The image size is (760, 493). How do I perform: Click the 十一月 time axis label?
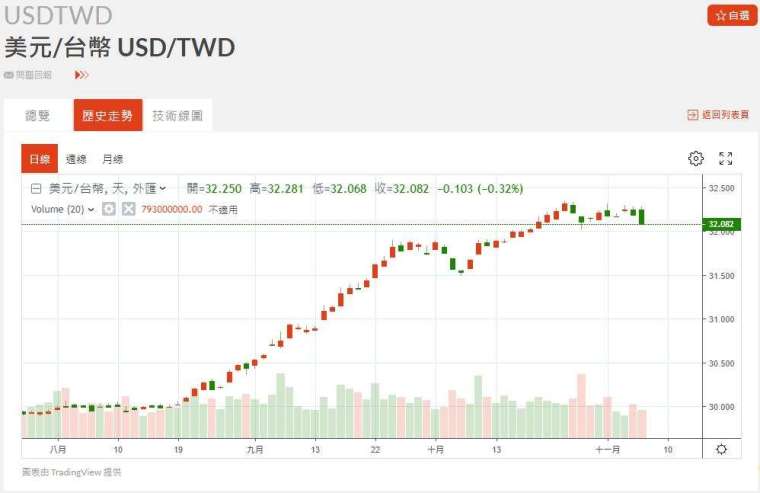607,449
